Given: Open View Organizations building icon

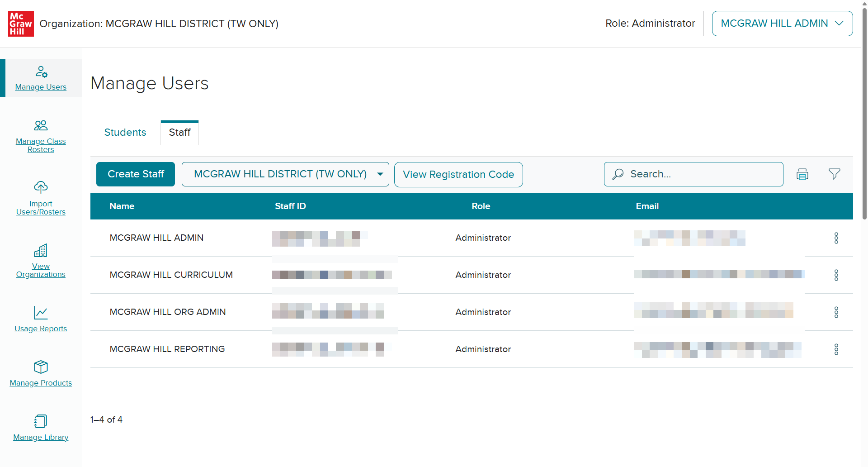Looking at the screenshot, I should coord(41,250).
